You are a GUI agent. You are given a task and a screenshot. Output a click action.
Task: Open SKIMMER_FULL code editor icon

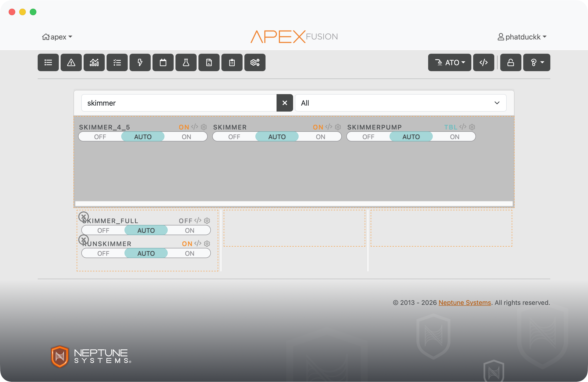[198, 221]
